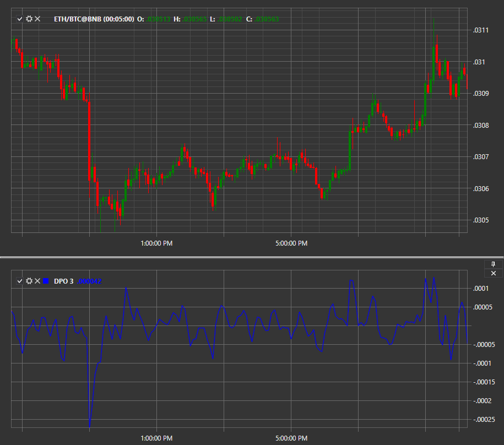The width and height of the screenshot is (504, 445).
Task: Click the -.00025 DPO axis label
Action: (484, 420)
